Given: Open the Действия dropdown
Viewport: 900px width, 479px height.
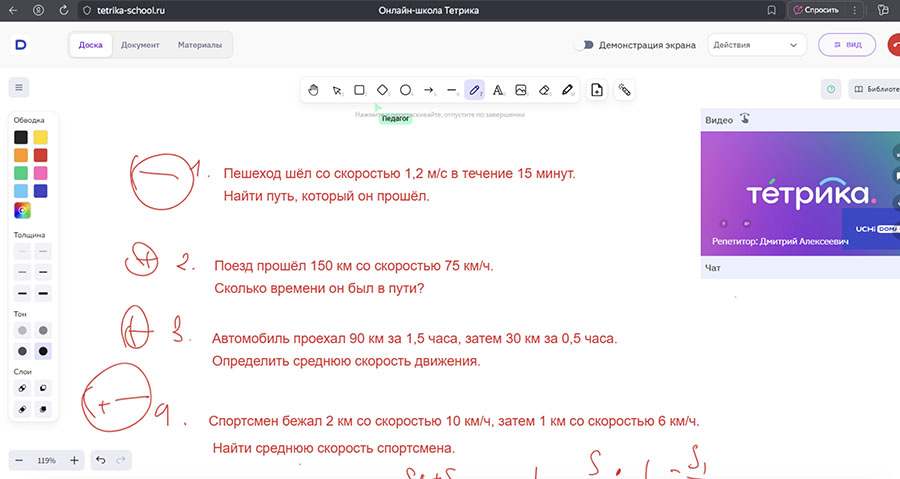Looking at the screenshot, I should click(x=756, y=45).
